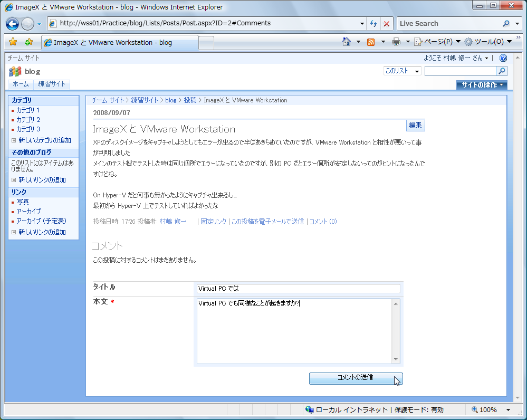
Task: Click the コメント (0) link
Action: coord(323,221)
